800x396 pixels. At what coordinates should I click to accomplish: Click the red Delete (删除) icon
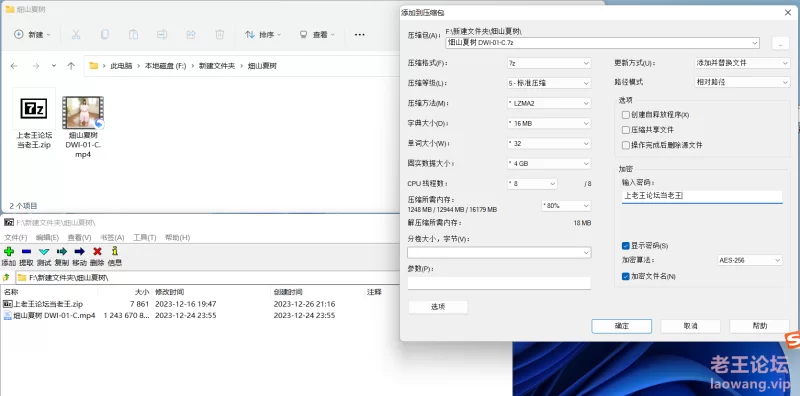pyautogui.click(x=97, y=252)
